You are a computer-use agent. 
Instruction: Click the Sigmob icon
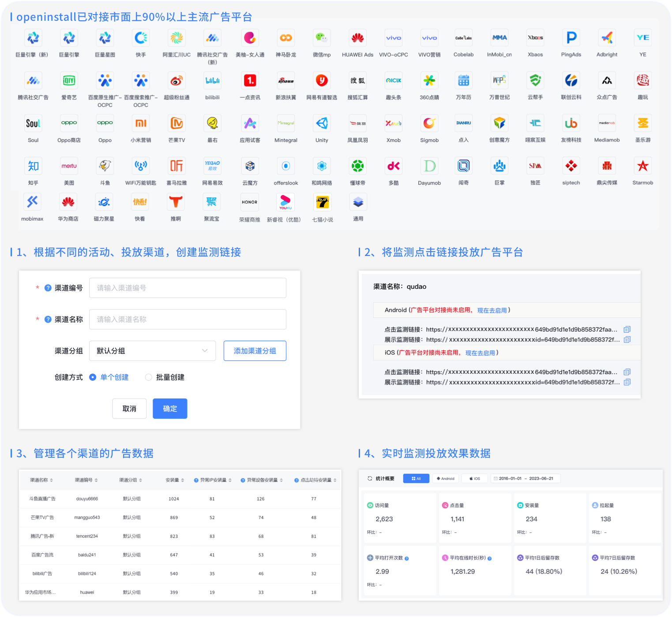(x=429, y=123)
